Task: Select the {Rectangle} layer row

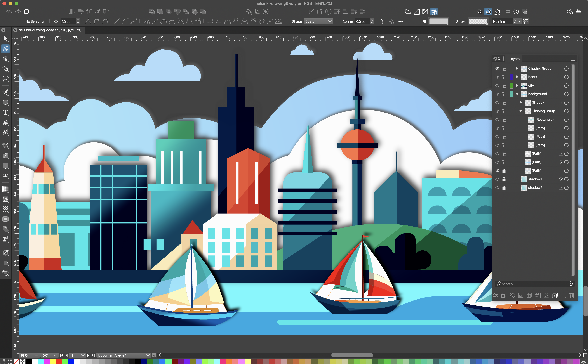Action: coord(532,120)
